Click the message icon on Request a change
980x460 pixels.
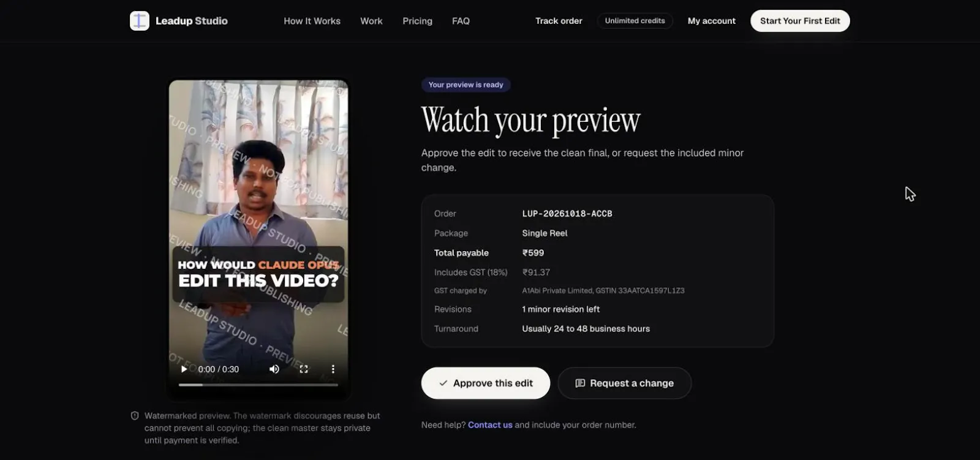tap(580, 383)
